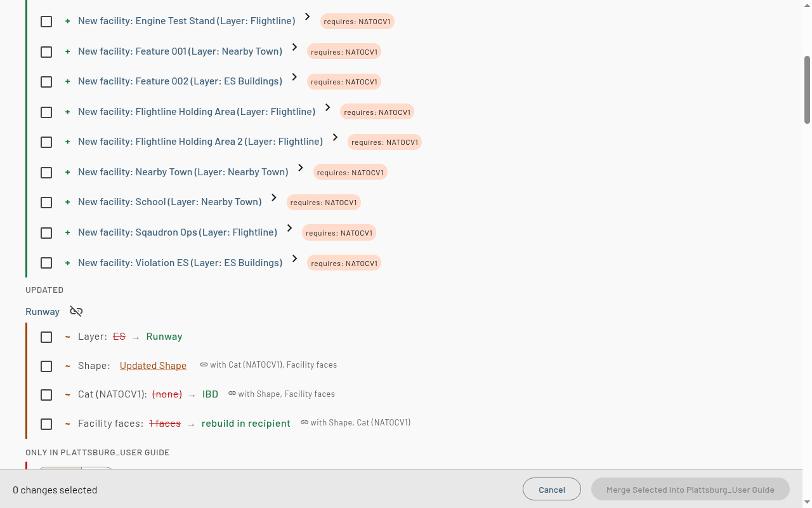Click the link icon on the Shape row
812x508 pixels.
(x=204, y=365)
